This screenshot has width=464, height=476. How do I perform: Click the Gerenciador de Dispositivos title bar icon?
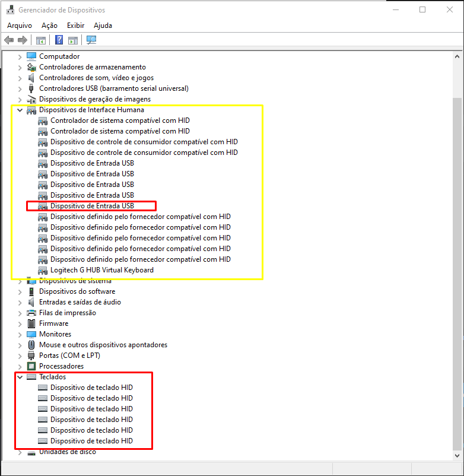click(10, 9)
